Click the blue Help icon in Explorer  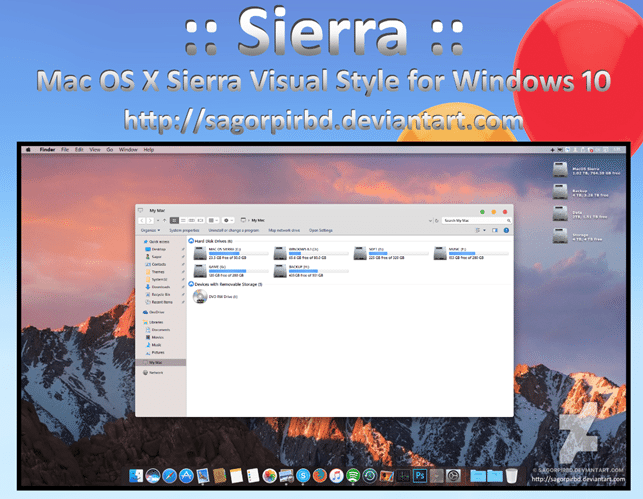(506, 230)
